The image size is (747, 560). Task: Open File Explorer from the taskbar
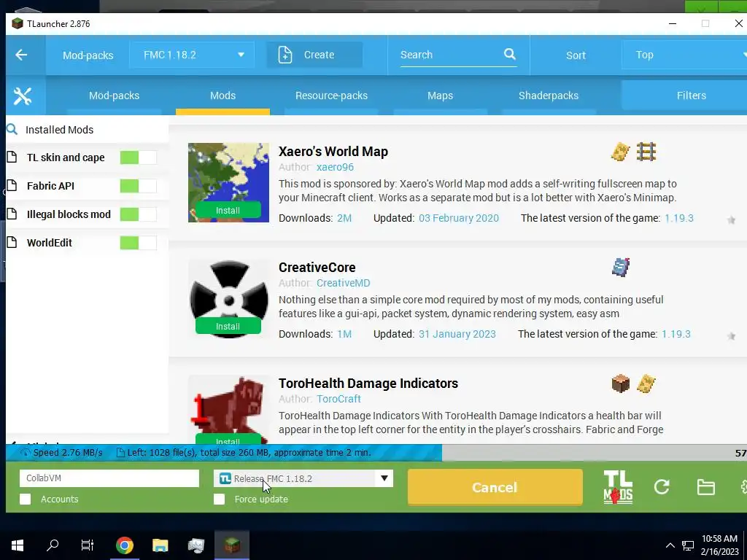160,545
